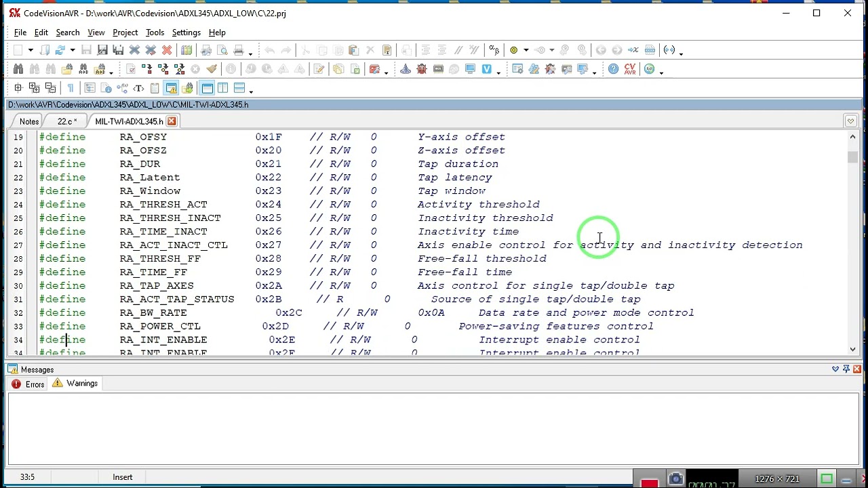Toggle the horizontal split editor layout icon
Viewport: 868px width, 488px height.
[239, 88]
